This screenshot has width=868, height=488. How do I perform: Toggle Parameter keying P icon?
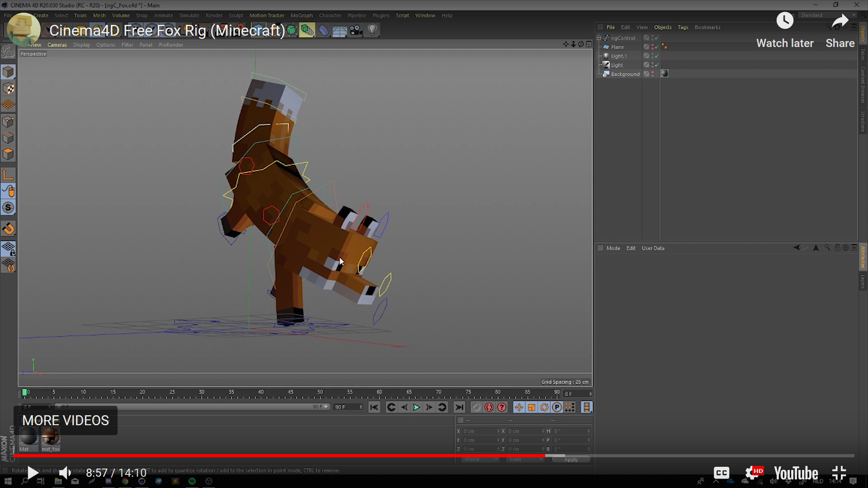(557, 407)
